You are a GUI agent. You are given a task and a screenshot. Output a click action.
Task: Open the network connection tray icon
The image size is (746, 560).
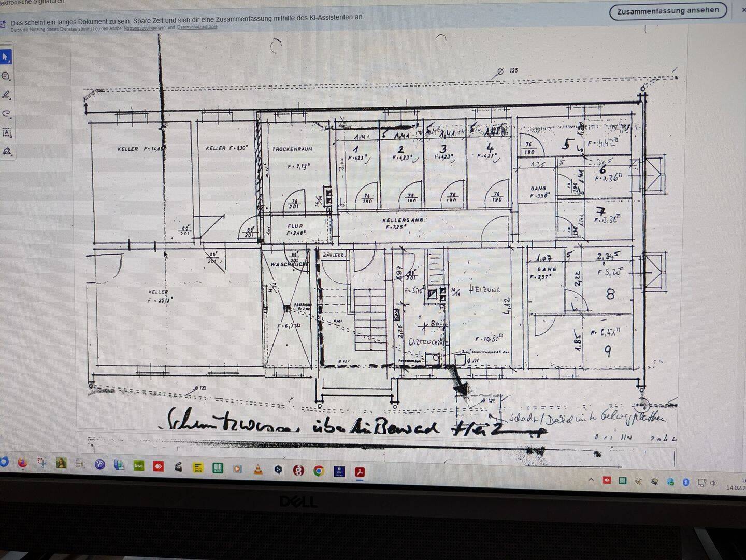701,483
